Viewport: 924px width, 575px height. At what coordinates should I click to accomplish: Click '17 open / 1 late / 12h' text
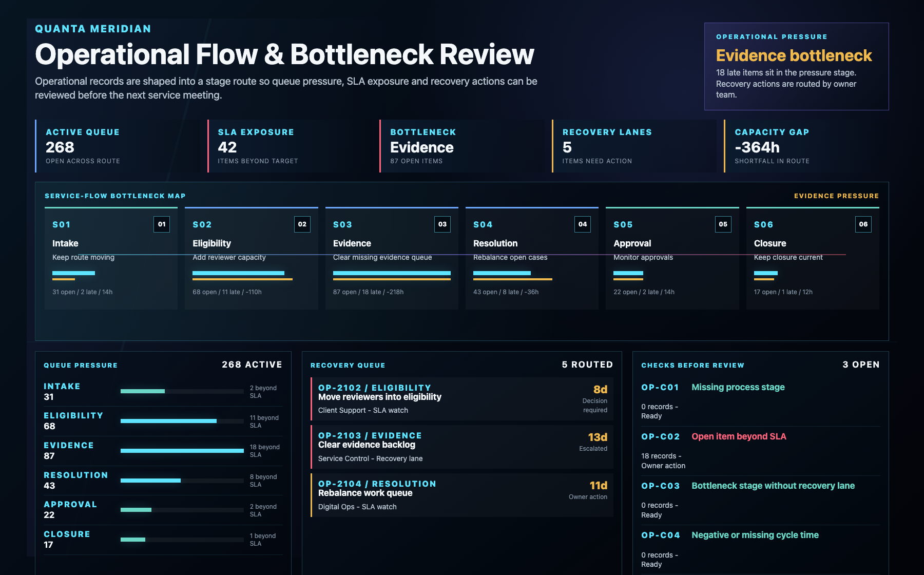[x=783, y=292]
